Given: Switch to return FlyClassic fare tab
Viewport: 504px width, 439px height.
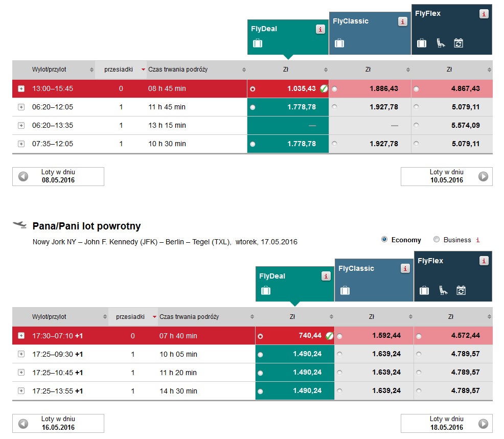Looking at the screenshot, I should pos(374,280).
